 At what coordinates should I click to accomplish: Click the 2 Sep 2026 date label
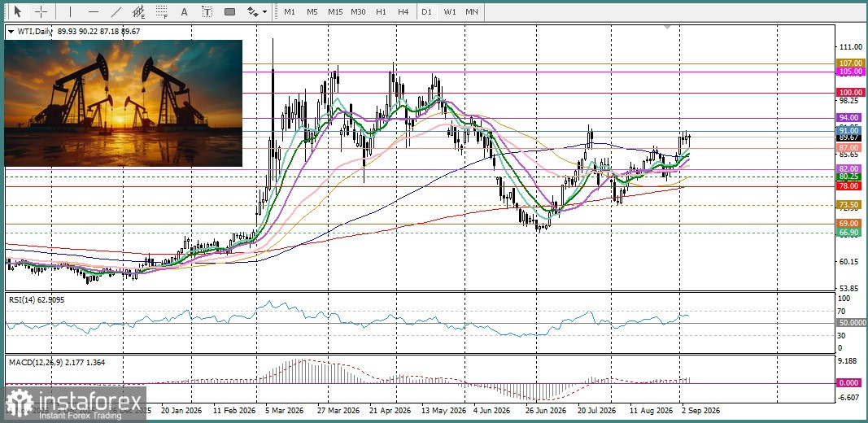pos(701,411)
